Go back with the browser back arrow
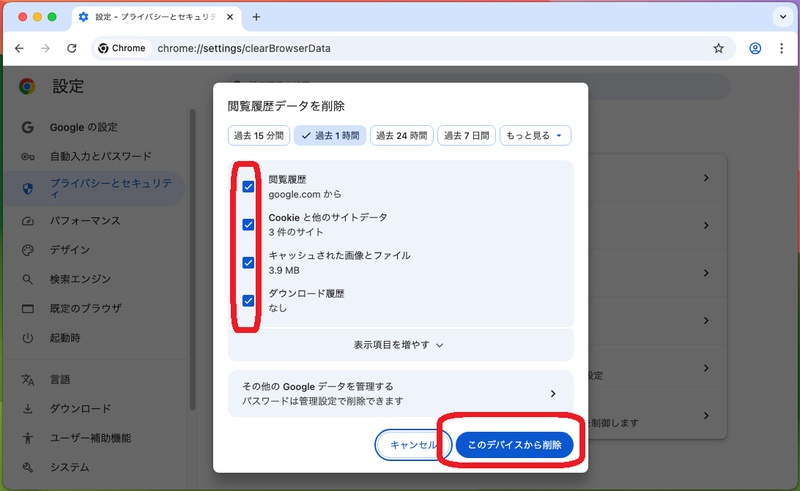 point(19,48)
